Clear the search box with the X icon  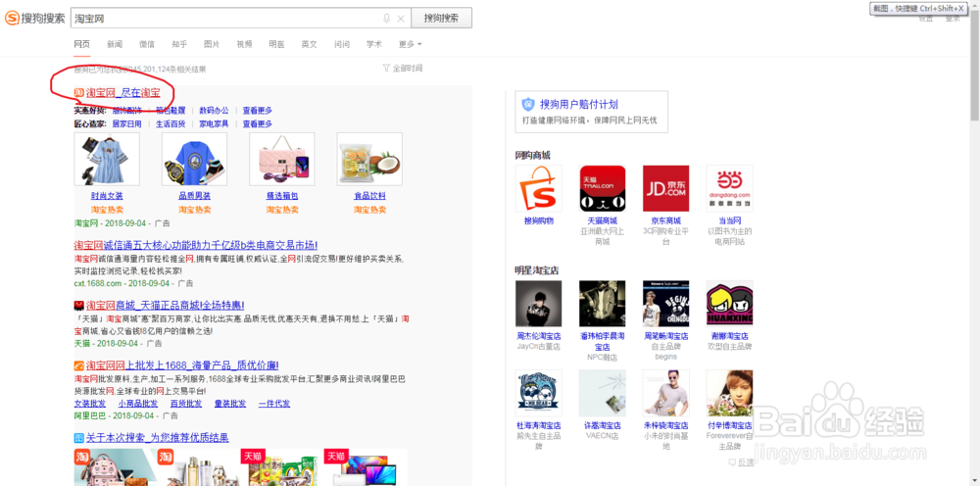pyautogui.click(x=401, y=18)
